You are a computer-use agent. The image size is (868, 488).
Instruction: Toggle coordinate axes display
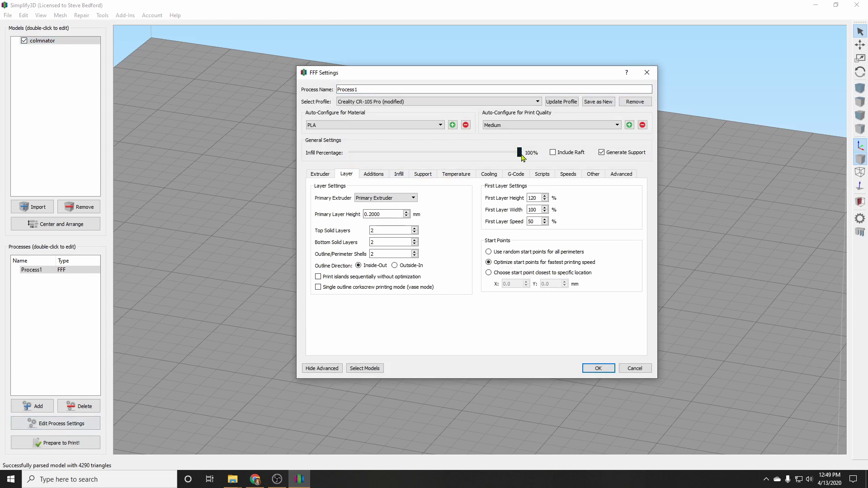click(860, 145)
